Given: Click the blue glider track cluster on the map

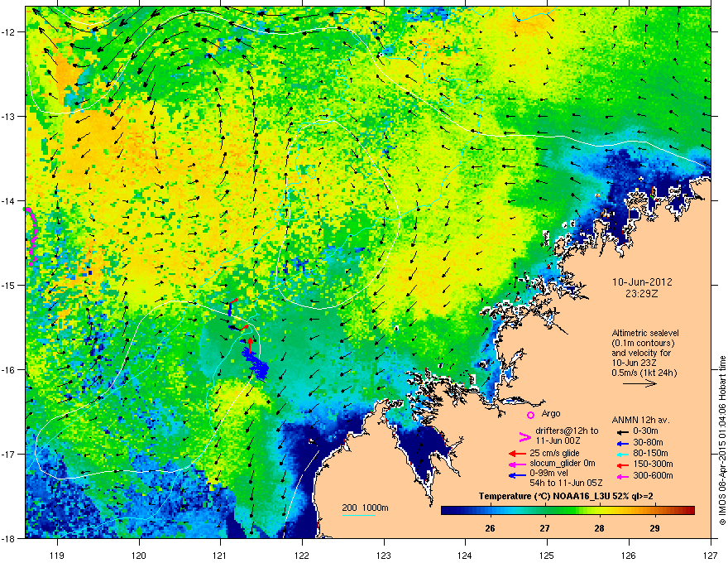Looking at the screenshot, I should tap(256, 364).
